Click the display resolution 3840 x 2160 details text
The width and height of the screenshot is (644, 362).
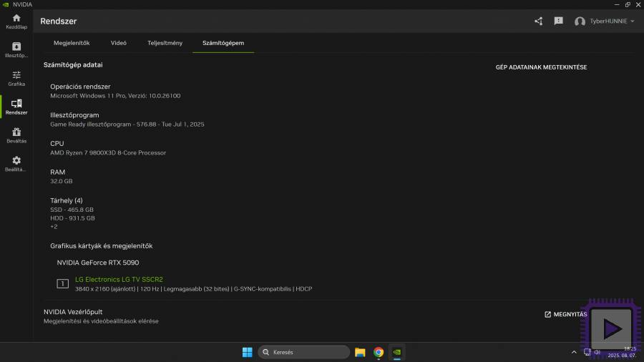tap(193, 289)
